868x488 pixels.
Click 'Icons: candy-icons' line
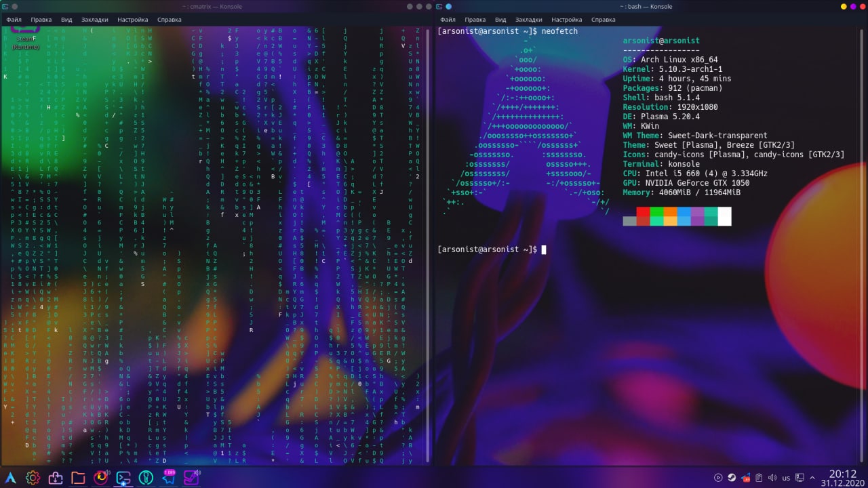[734, 155]
